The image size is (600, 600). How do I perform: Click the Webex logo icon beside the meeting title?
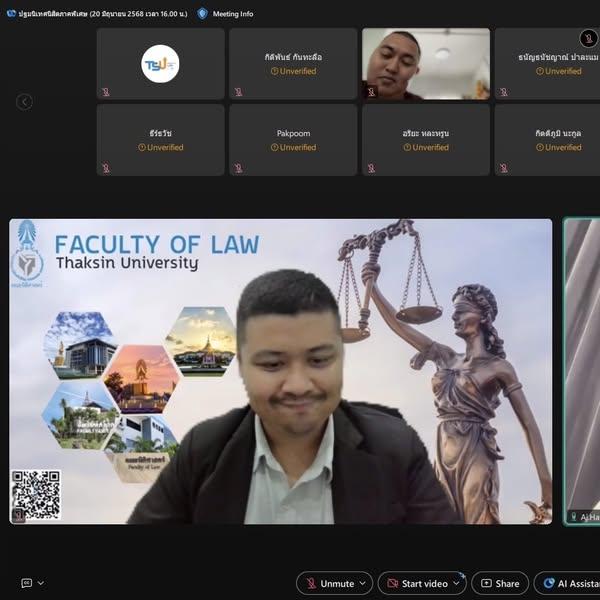click(x=11, y=14)
